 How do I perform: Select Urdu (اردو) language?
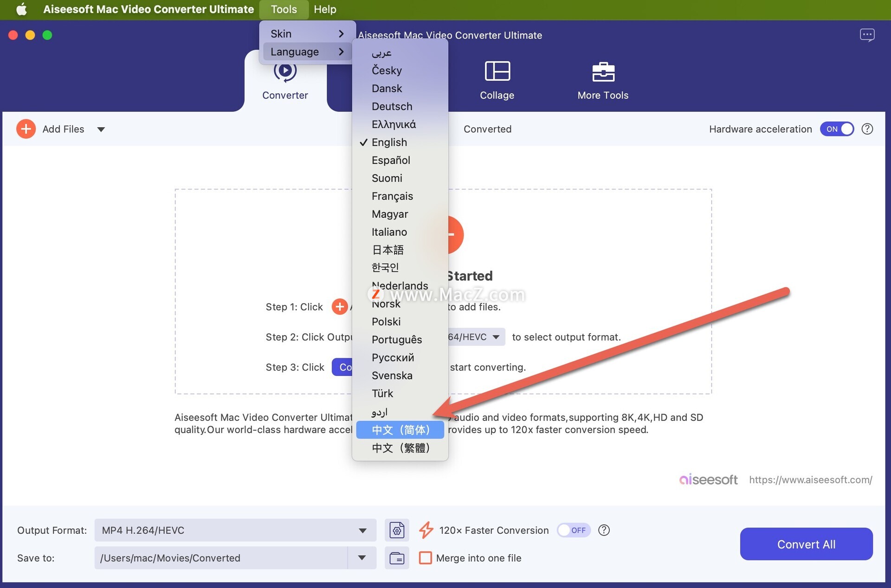pos(400,412)
